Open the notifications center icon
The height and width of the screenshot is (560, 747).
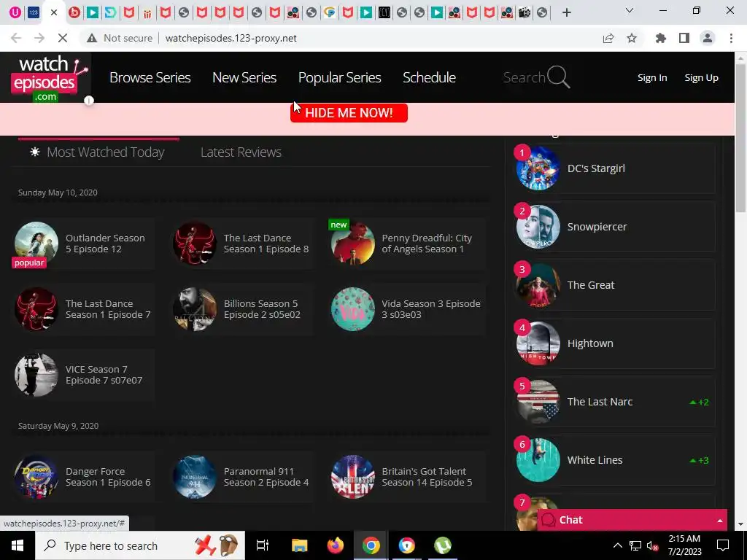723,545
